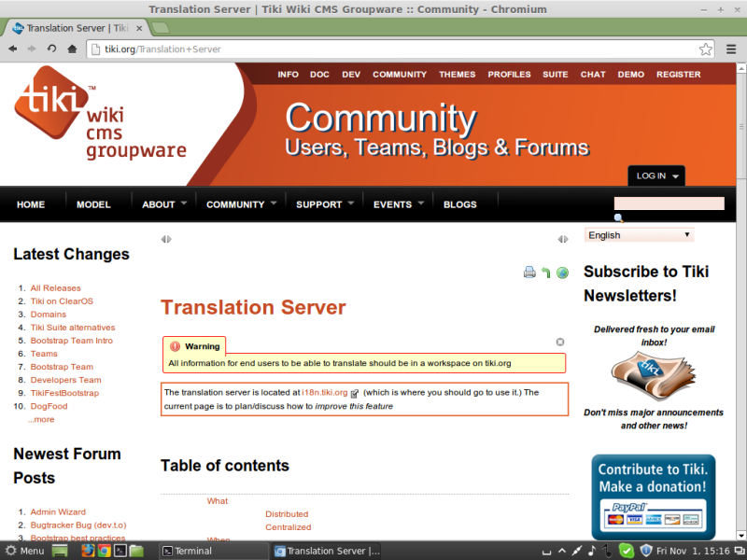Expand the ABOUT menu
The width and height of the screenshot is (747, 560).
163,204
